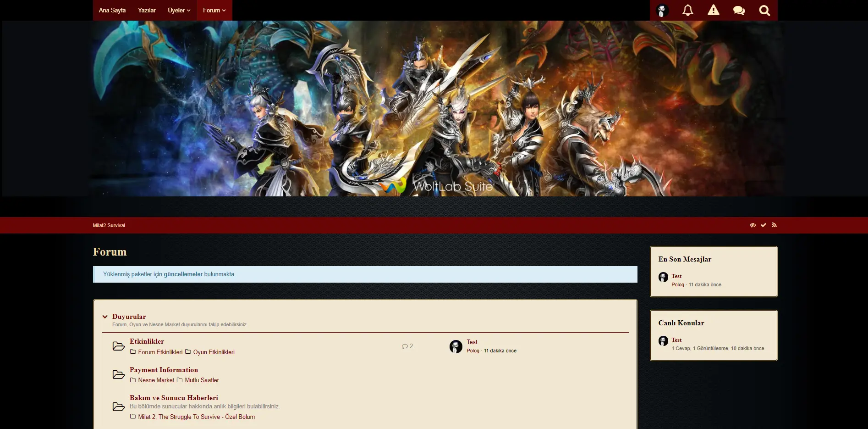The width and height of the screenshot is (868, 429).
Task: Click folder icon beside Forum Etkinlikleri
Action: coord(133,352)
